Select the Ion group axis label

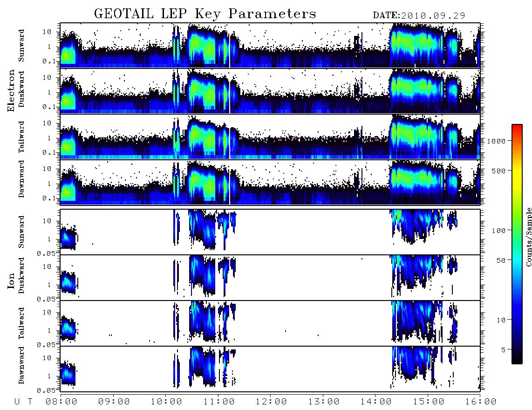click(11, 281)
